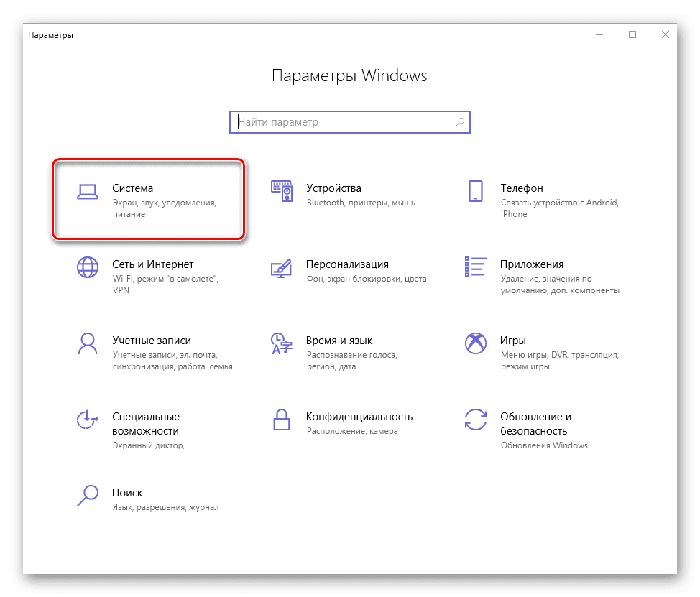Open Учетные записи title
The width and height of the screenshot is (700, 597).
[x=152, y=341]
